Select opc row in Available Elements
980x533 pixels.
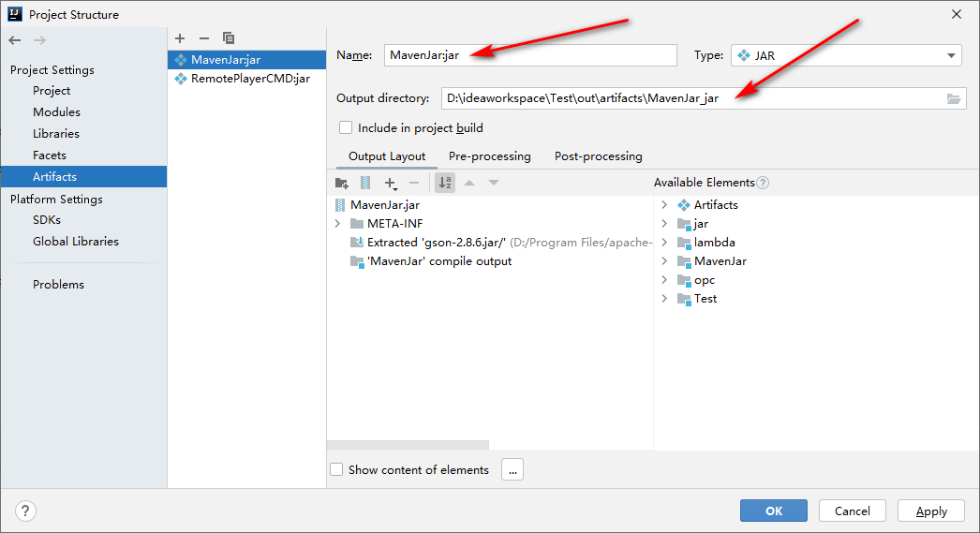pos(696,280)
